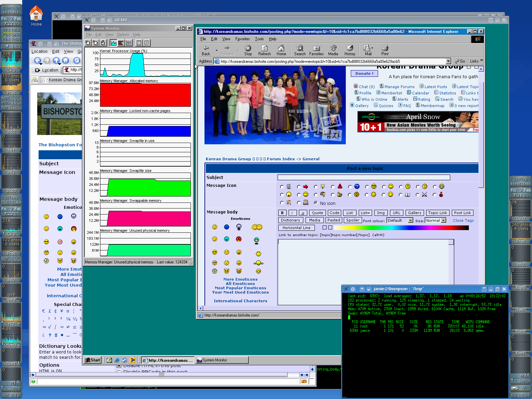Select the No icon radio button
Viewport: 532px width, 399px height.
click(x=316, y=202)
